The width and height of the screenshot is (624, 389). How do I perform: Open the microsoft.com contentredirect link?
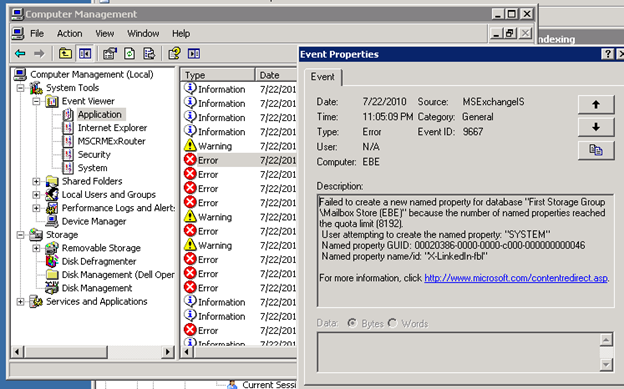[516, 278]
